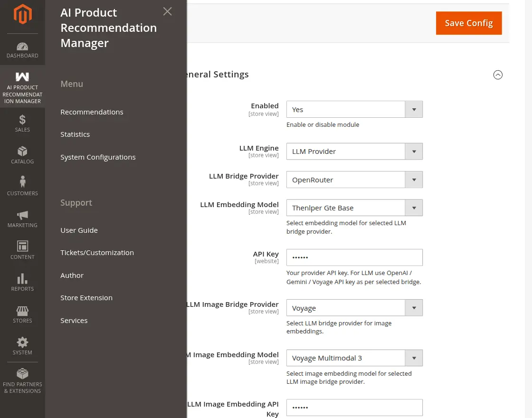
Task: Open the Enabled dropdown
Action: click(x=354, y=110)
